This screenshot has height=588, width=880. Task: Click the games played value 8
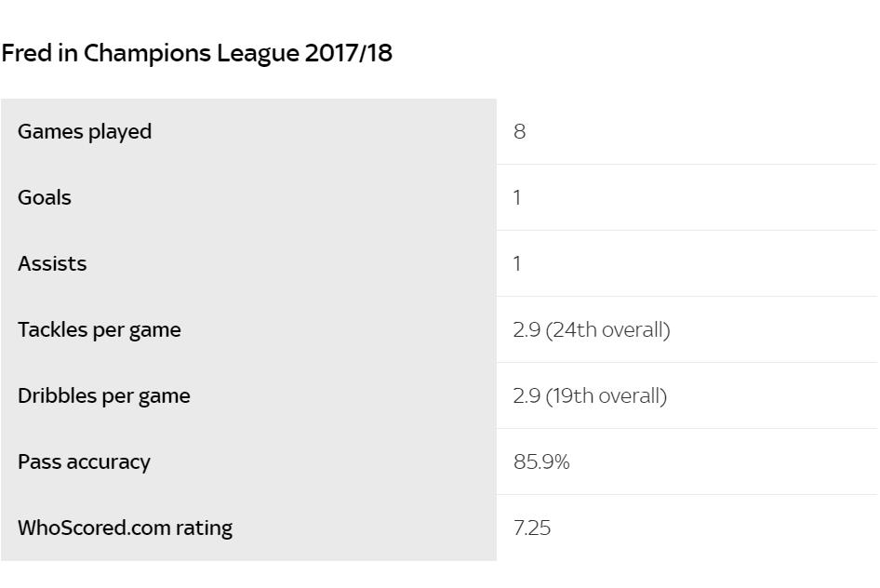click(x=519, y=132)
